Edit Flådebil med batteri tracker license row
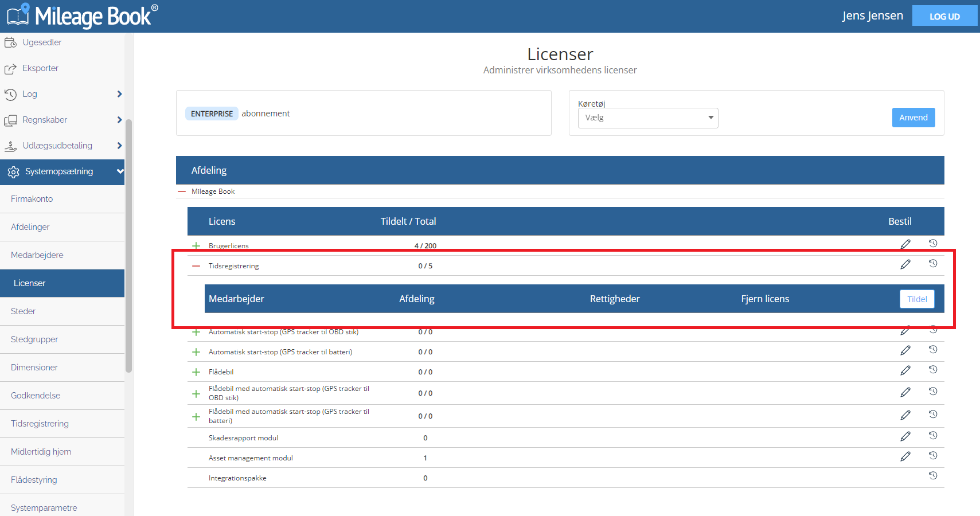The width and height of the screenshot is (980, 516). point(905,415)
